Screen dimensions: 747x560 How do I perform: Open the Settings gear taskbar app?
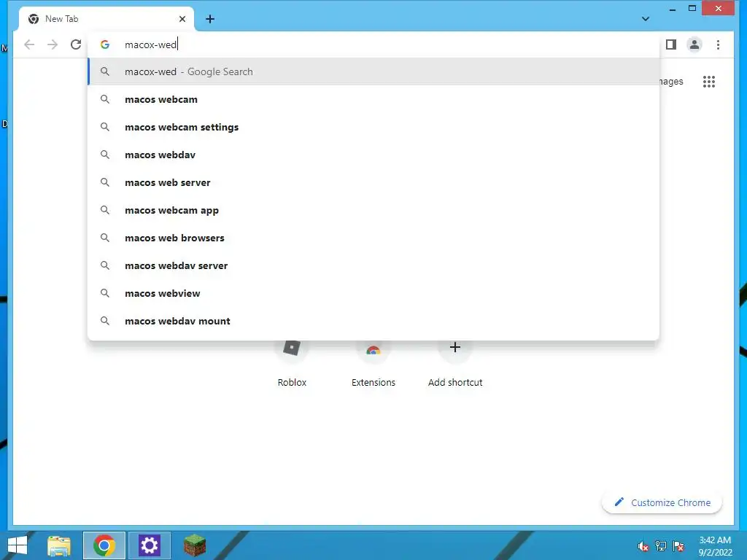(149, 545)
